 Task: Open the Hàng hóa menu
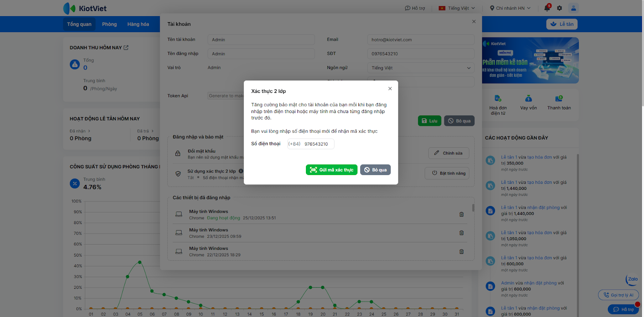[x=138, y=24]
